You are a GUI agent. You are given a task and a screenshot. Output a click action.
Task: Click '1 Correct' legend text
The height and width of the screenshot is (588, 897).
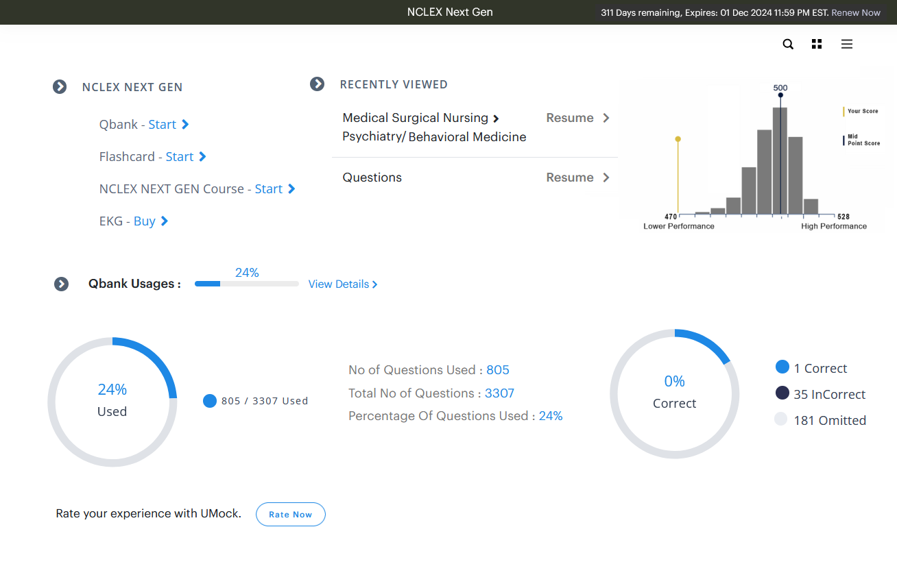pos(820,368)
